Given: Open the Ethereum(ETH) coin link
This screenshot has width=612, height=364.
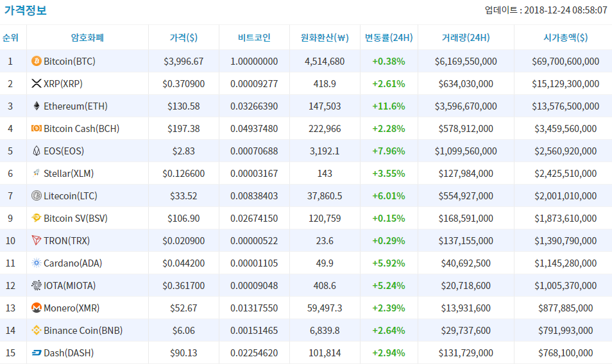Looking at the screenshot, I should (75, 106).
